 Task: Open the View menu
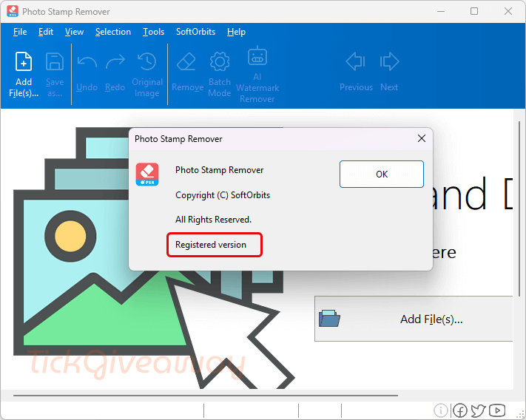(74, 32)
